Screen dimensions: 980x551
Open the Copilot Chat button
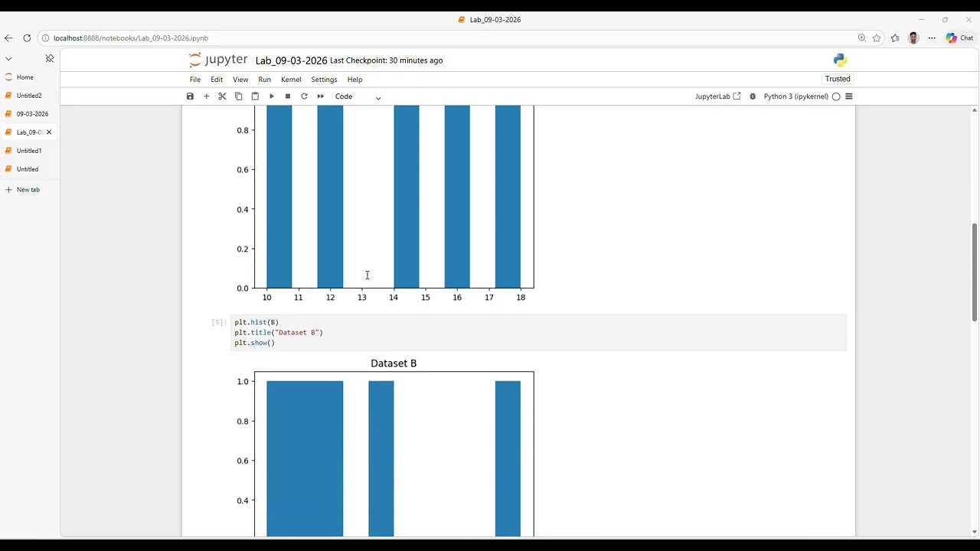(960, 38)
